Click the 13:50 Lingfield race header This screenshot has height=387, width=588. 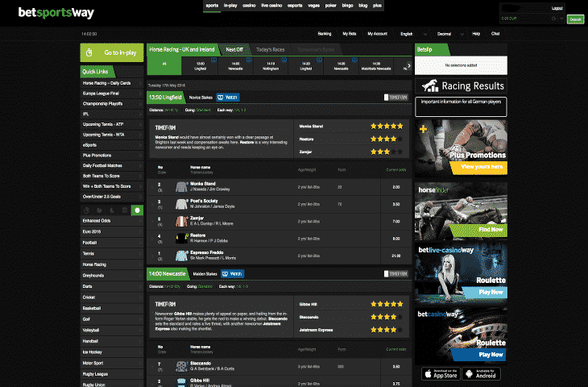[x=165, y=98]
